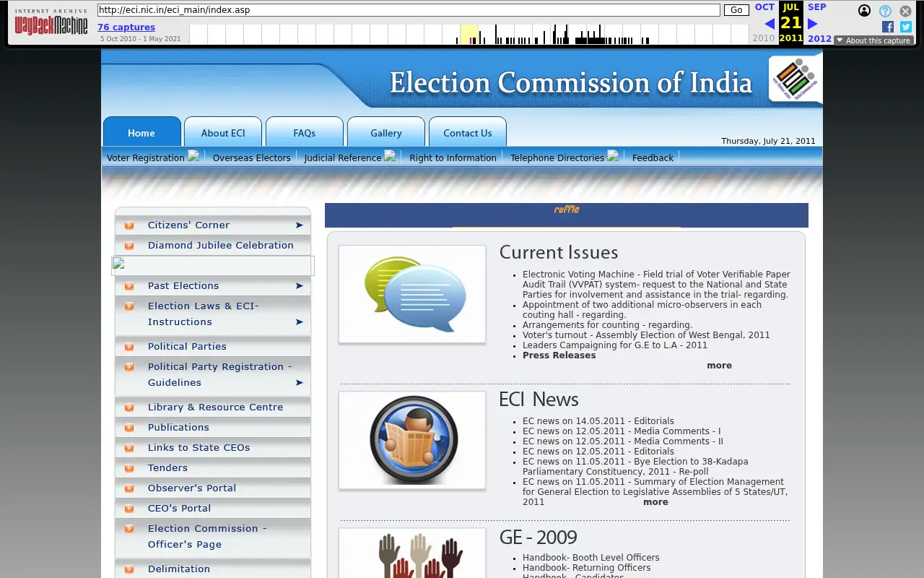Open the Wayback help question icon
The height and width of the screenshot is (578, 924).
click(x=885, y=11)
